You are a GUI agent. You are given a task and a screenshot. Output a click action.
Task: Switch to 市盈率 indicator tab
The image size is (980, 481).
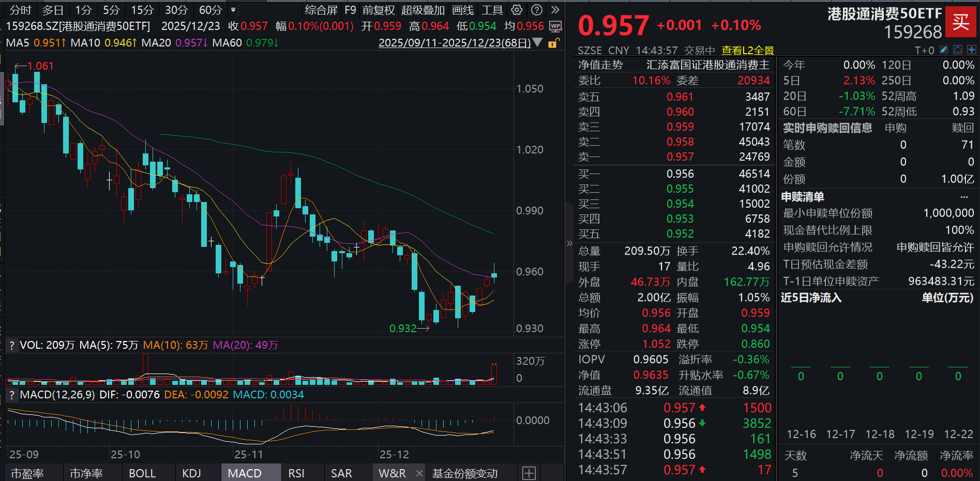click(x=27, y=473)
